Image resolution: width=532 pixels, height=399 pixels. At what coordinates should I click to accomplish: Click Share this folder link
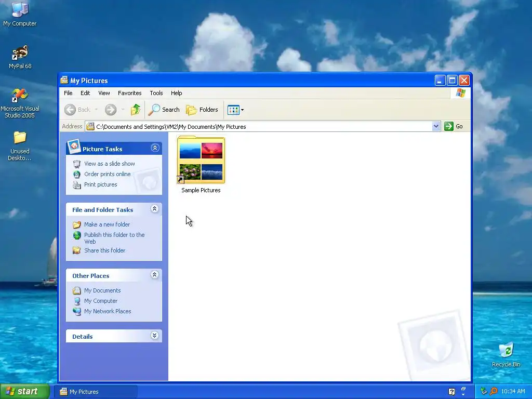pos(104,250)
